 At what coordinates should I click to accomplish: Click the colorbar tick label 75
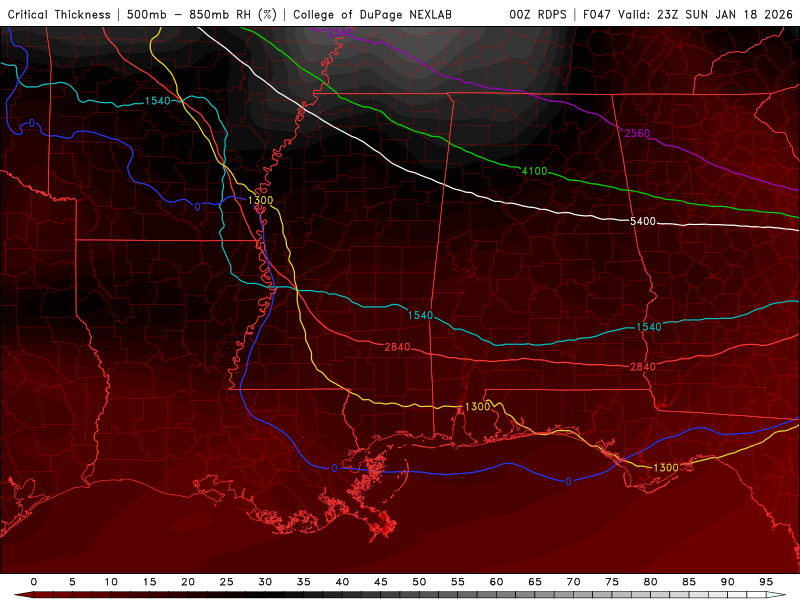click(612, 582)
